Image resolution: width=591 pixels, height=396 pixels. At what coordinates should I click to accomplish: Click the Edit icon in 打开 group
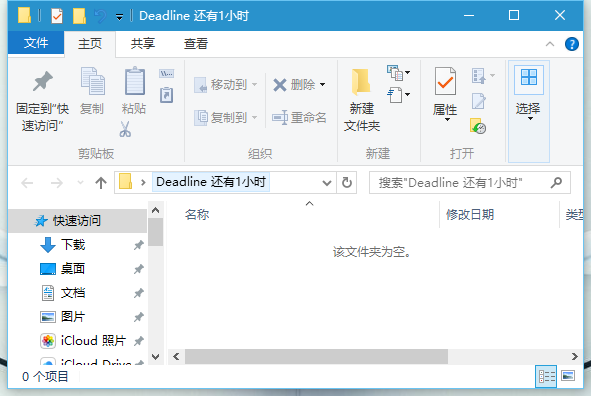[x=479, y=101]
